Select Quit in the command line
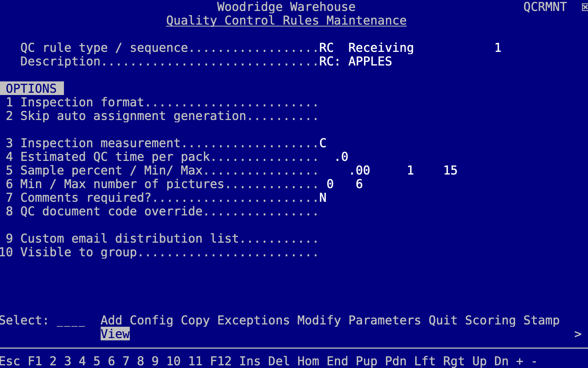The width and height of the screenshot is (588, 368). click(443, 320)
